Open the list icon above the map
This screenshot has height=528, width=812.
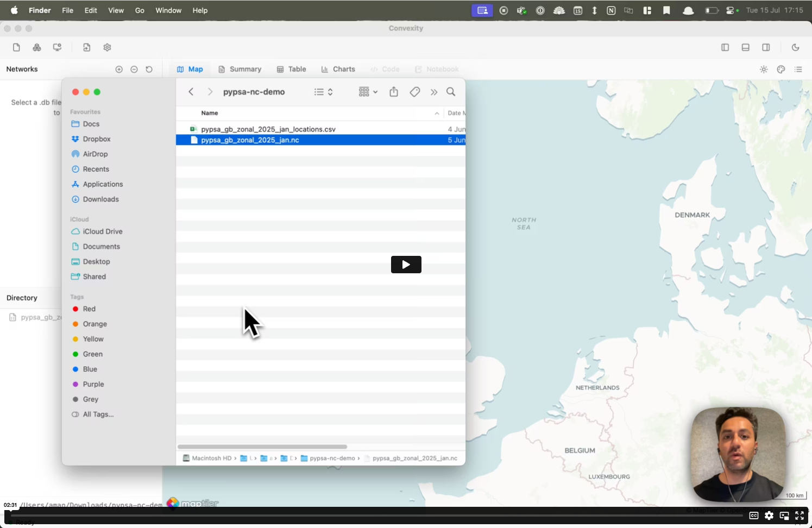point(798,70)
